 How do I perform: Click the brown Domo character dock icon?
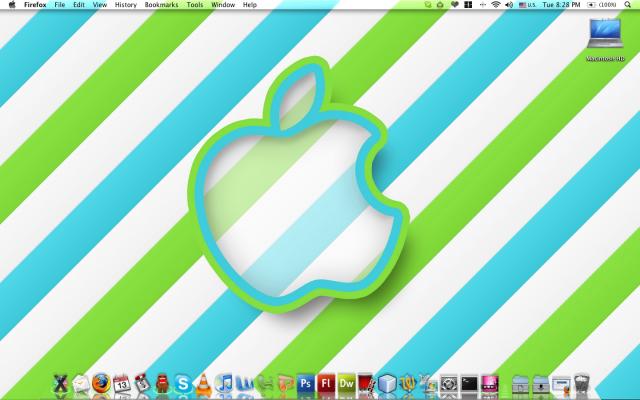point(162,384)
